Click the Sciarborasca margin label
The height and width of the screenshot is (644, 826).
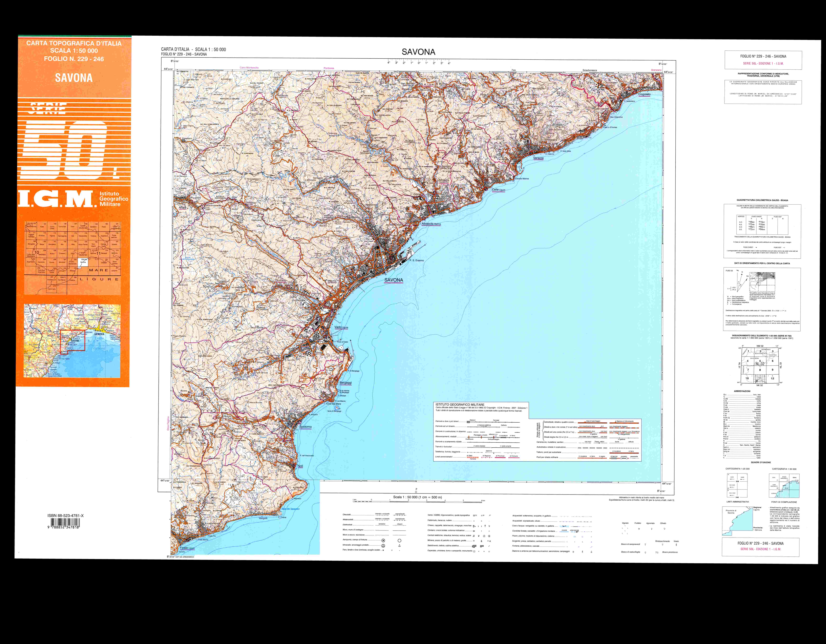pyautogui.click(x=590, y=70)
